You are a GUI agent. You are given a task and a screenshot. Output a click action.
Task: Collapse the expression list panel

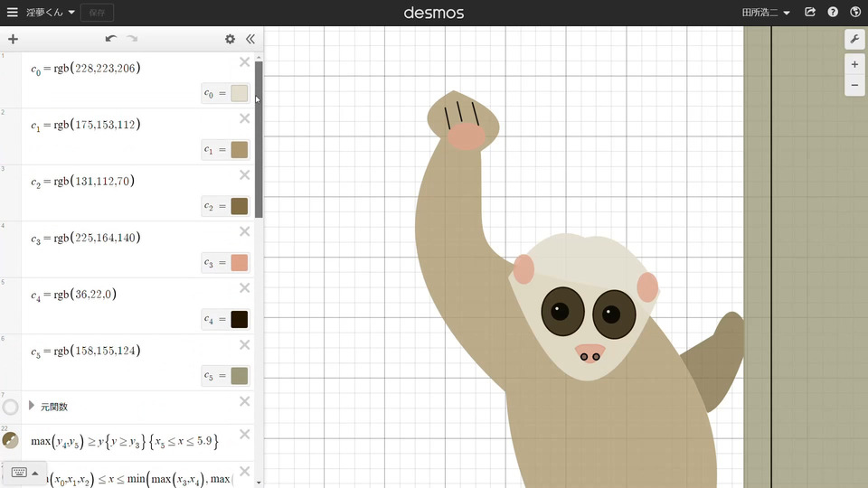[x=250, y=39]
